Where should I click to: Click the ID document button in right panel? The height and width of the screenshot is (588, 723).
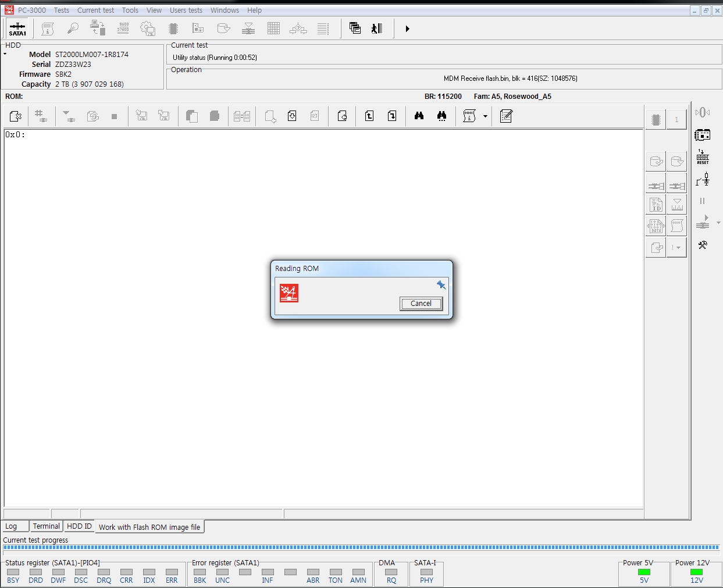tap(656, 204)
